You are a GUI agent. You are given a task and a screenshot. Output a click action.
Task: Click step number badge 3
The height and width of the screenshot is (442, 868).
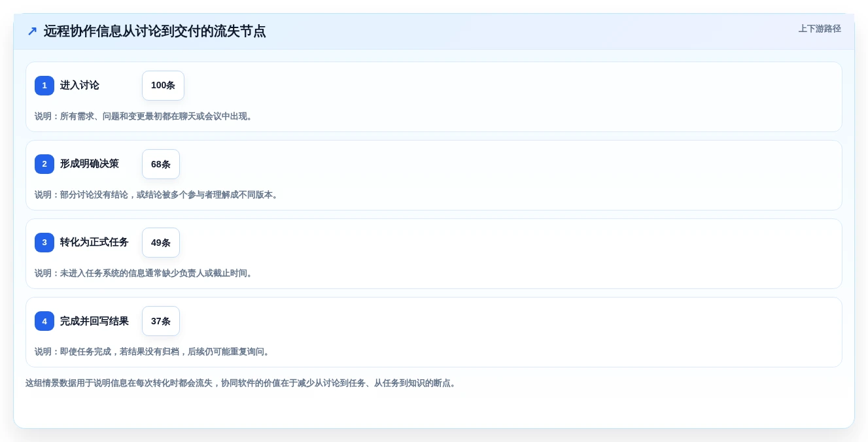tap(44, 243)
